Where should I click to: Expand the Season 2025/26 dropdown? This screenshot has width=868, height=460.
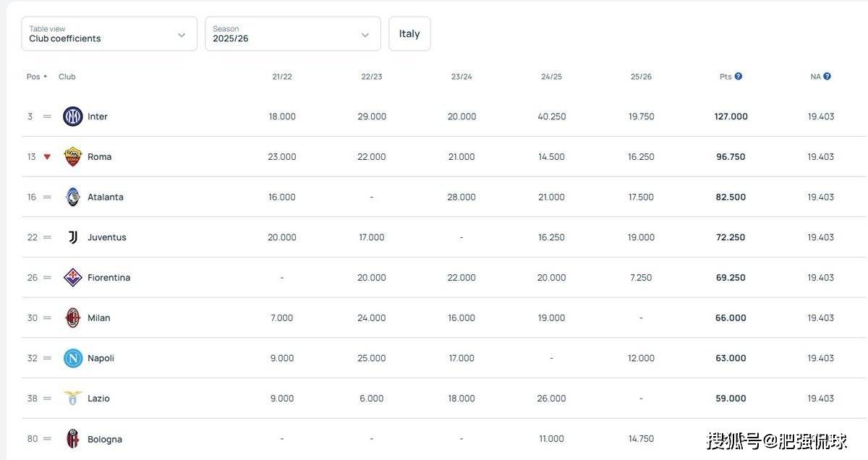coord(293,34)
